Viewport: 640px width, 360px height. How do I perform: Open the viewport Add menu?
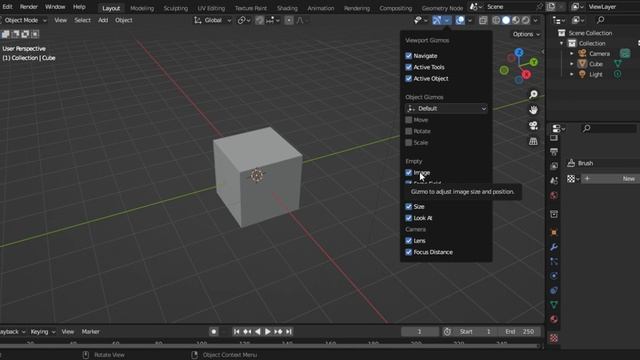pyautogui.click(x=103, y=20)
